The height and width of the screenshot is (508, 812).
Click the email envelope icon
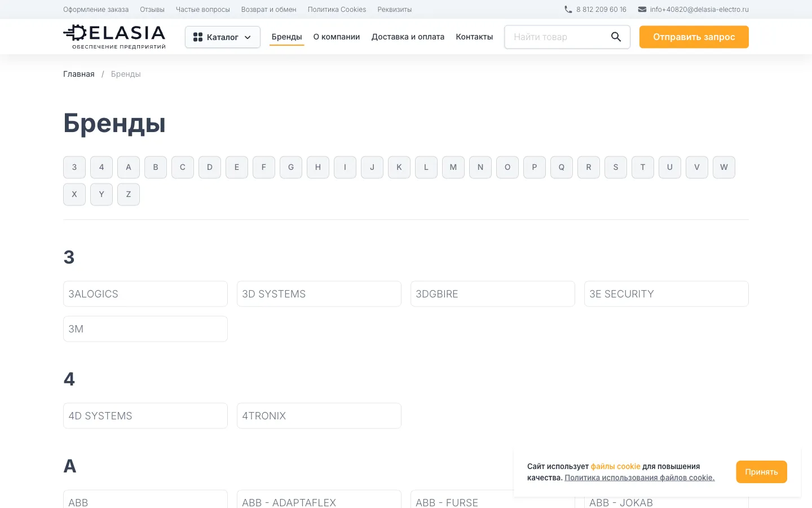(642, 10)
